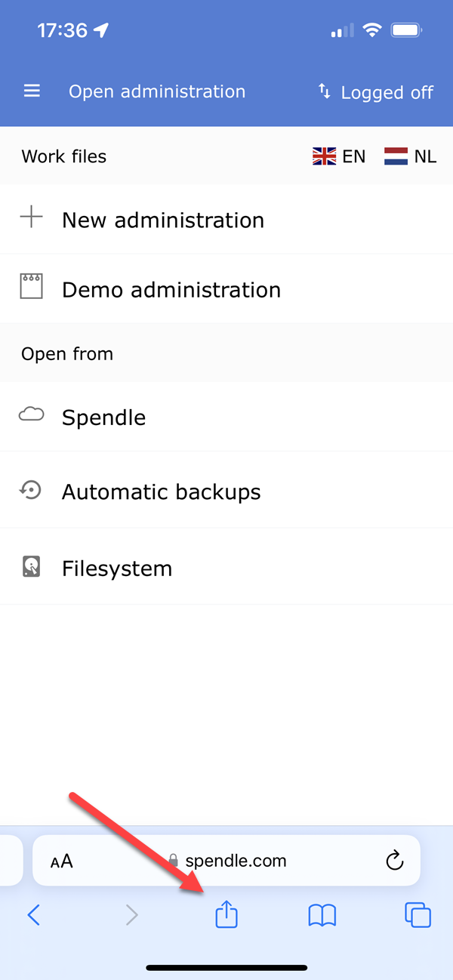
Task: Select Demo administration entry
Action: [226, 289]
